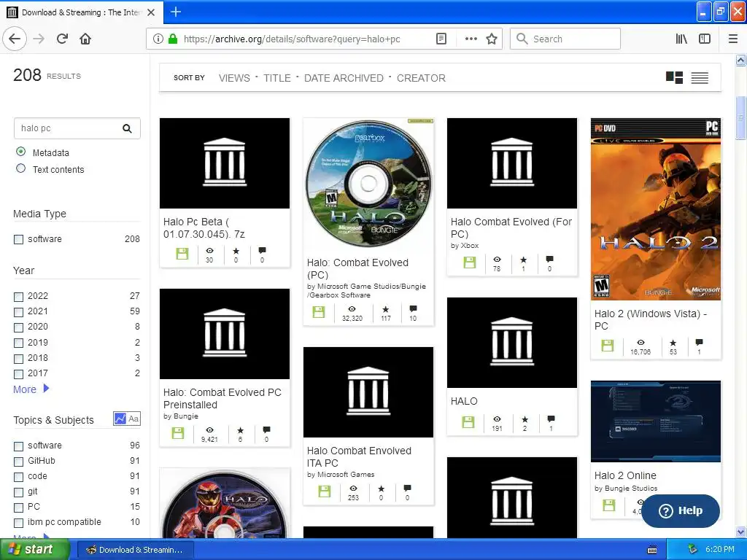747x560 pixels.
Task: Click floppy software icon under Halo Pc Beta
Action: 182,254
